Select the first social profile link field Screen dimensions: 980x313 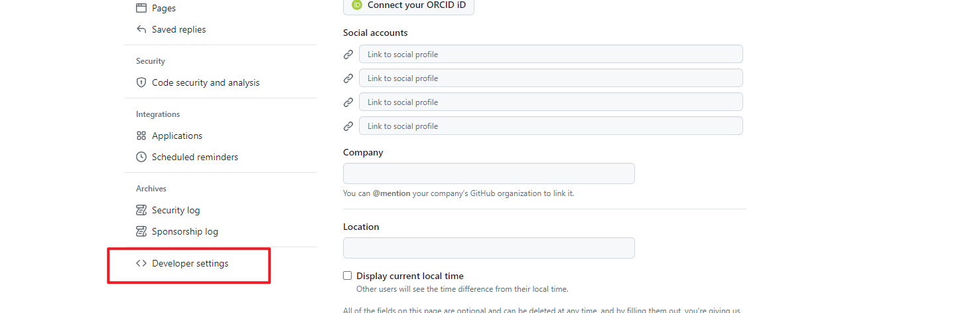coord(551,54)
